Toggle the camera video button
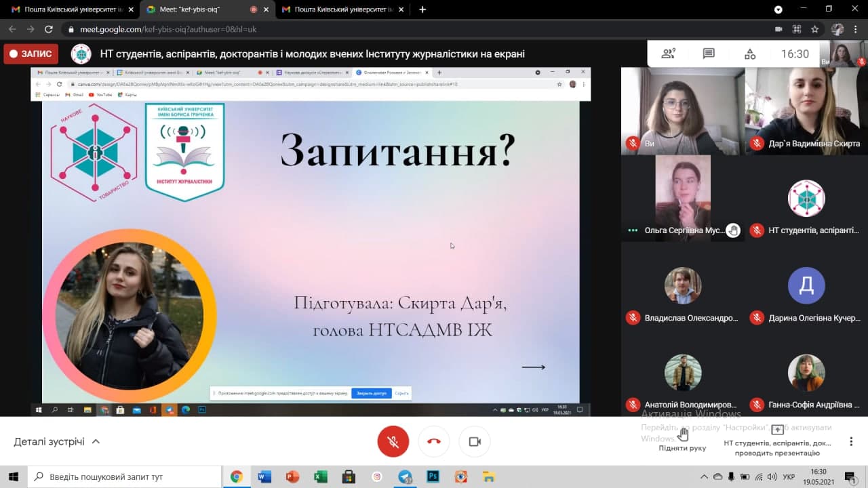868x488 pixels. click(x=475, y=442)
